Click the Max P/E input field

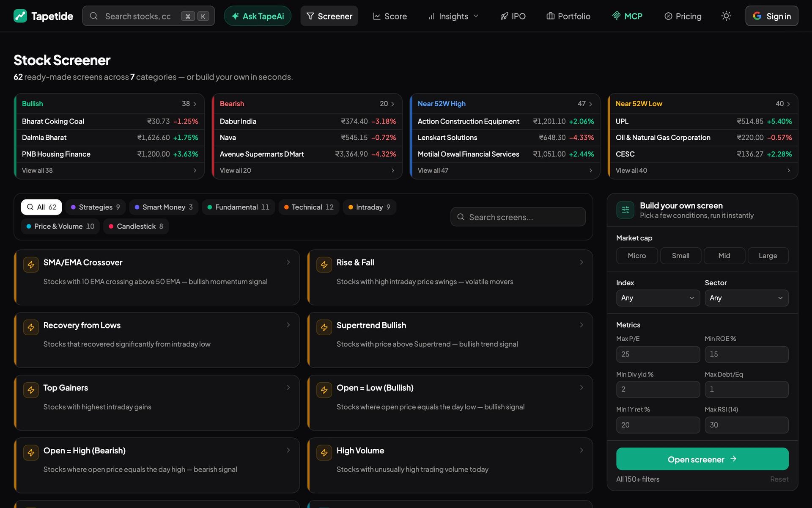click(x=658, y=354)
